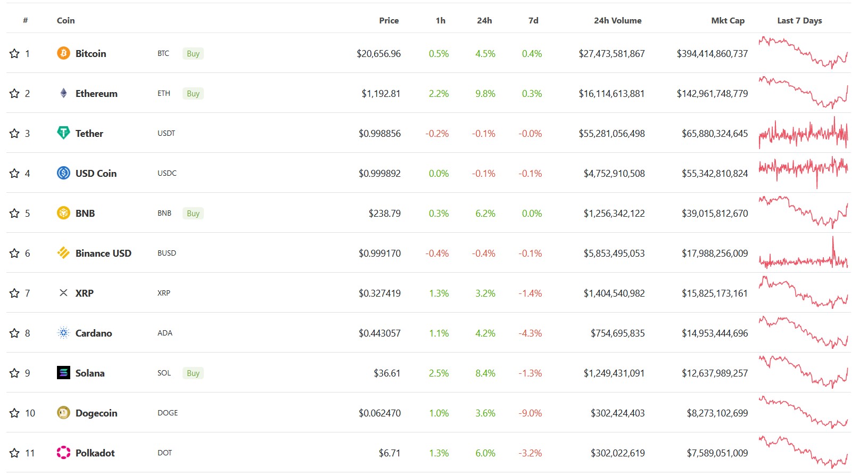Viewport: 868px width, 474px height.
Task: Click the Cardano dotted logo icon
Action: [x=63, y=333]
